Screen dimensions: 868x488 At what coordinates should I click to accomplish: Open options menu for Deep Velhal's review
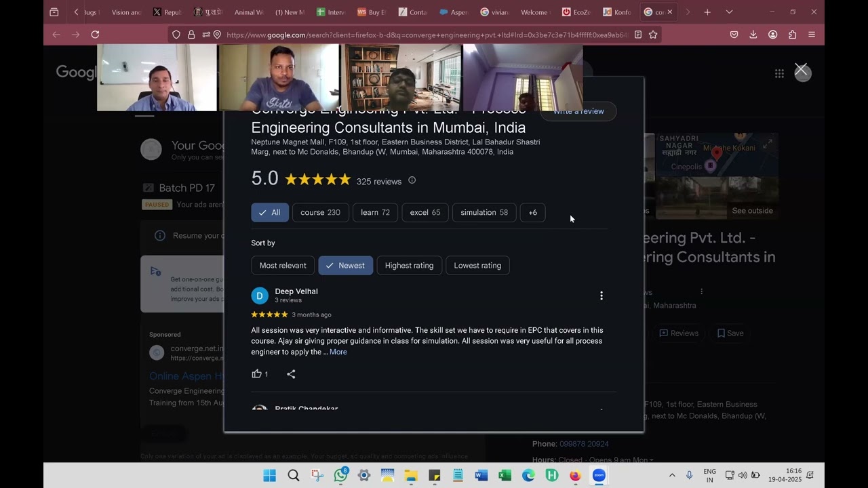coord(601,296)
